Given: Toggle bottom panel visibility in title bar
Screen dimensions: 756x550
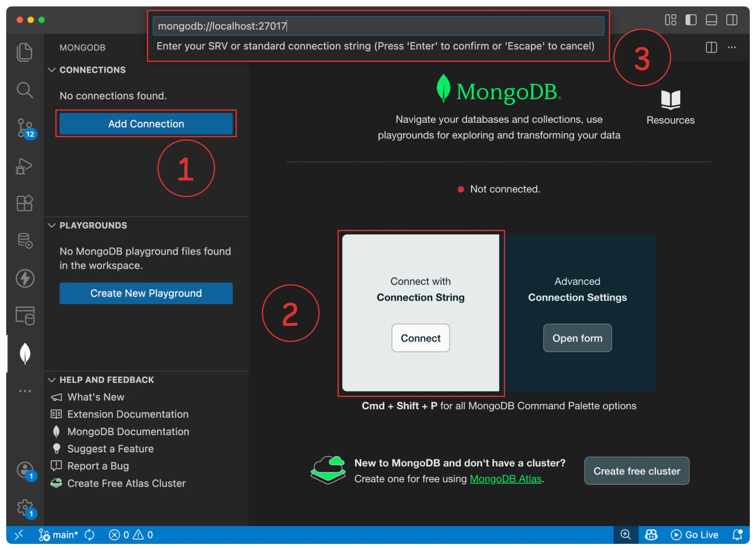Looking at the screenshot, I should (711, 20).
